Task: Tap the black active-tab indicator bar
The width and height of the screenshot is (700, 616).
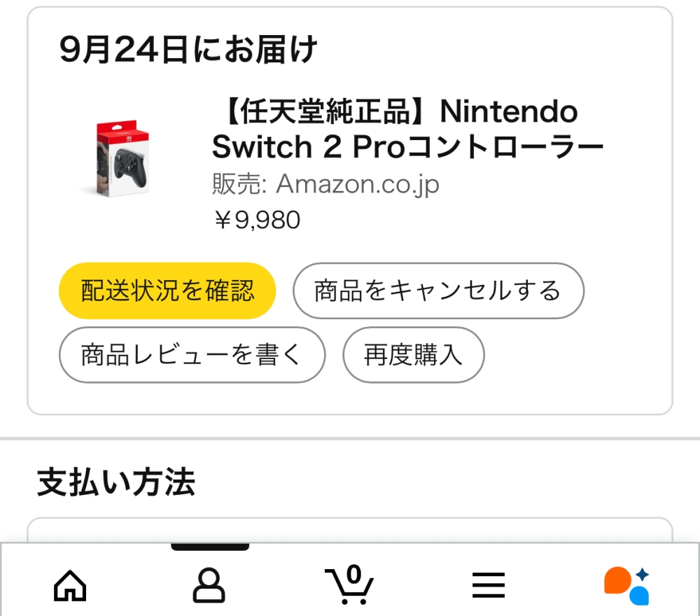Action: pyautogui.click(x=210, y=547)
